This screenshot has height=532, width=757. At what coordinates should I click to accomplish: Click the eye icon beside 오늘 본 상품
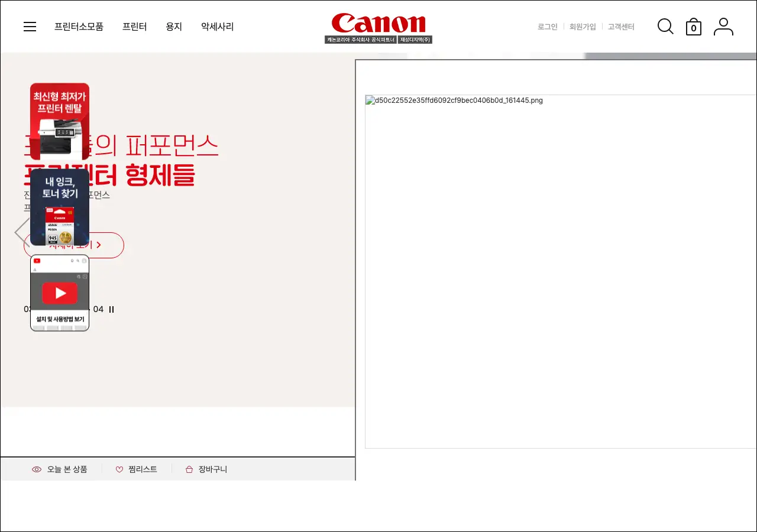tap(37, 469)
